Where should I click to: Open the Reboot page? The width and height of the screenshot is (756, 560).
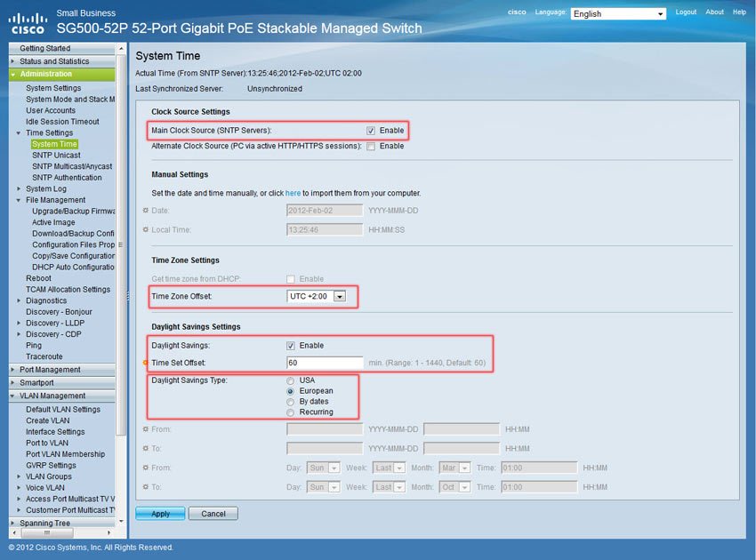(x=38, y=278)
